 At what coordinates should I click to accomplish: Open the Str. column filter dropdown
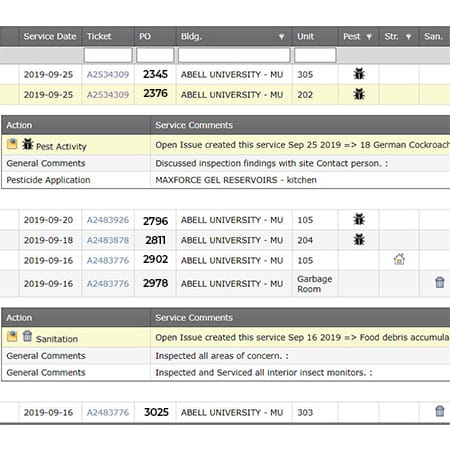tap(408, 37)
